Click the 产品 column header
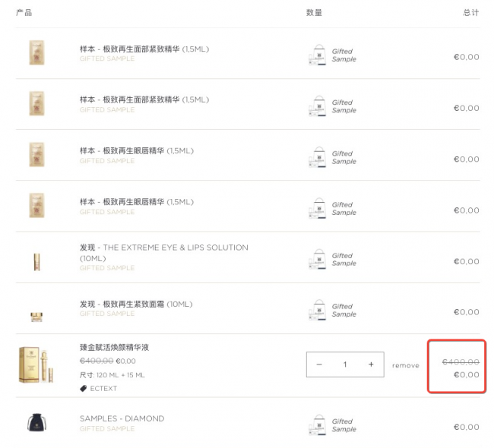The height and width of the screenshot is (448, 494). pyautogui.click(x=24, y=13)
